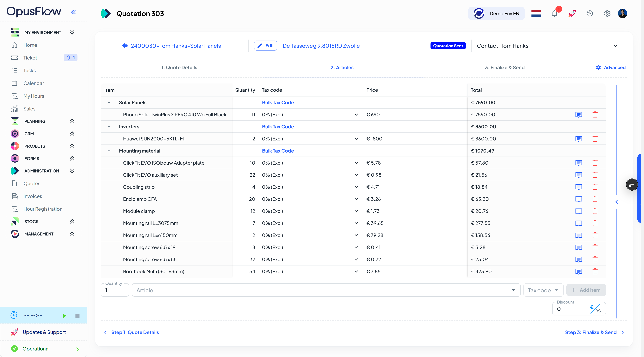644x357 pixels.
Task: Delete the Huawei SUN2000-5KTL-M1 item
Action: [595, 139]
